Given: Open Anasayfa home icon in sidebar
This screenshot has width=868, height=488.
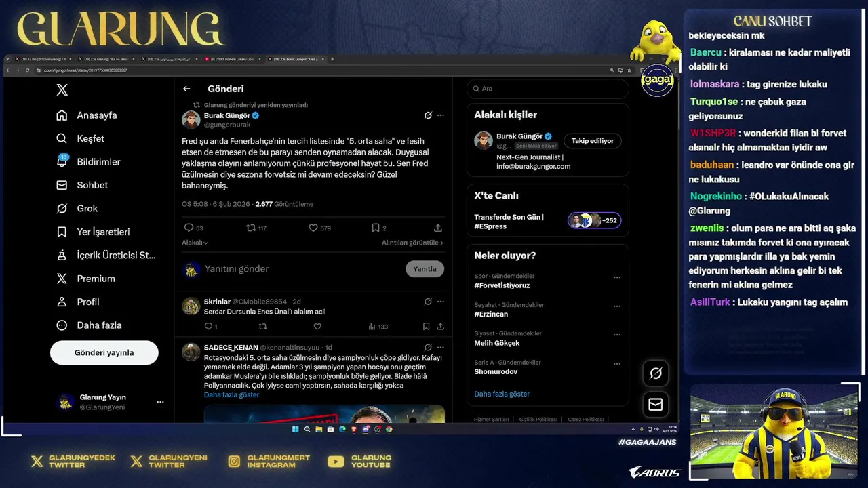Looking at the screenshot, I should [x=62, y=115].
